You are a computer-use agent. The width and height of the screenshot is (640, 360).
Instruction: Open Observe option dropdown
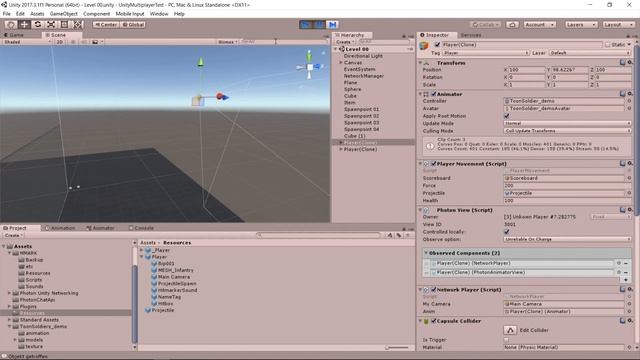(568, 239)
